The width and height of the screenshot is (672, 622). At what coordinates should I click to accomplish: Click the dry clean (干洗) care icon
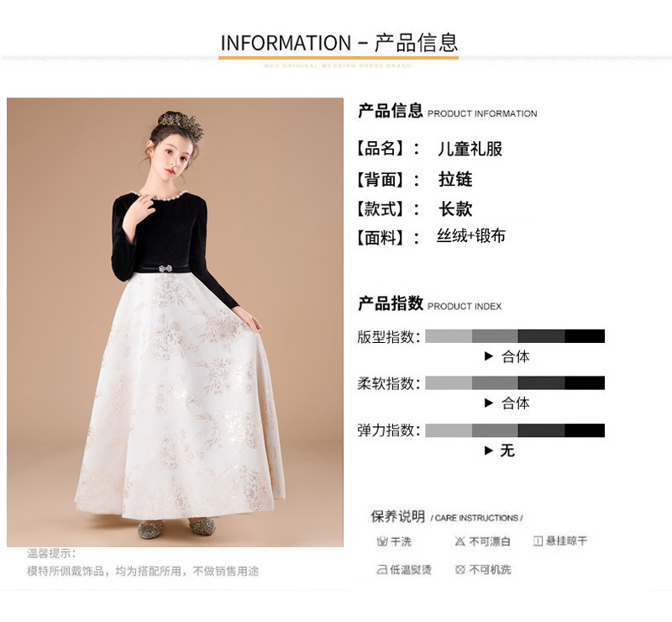pos(382,541)
